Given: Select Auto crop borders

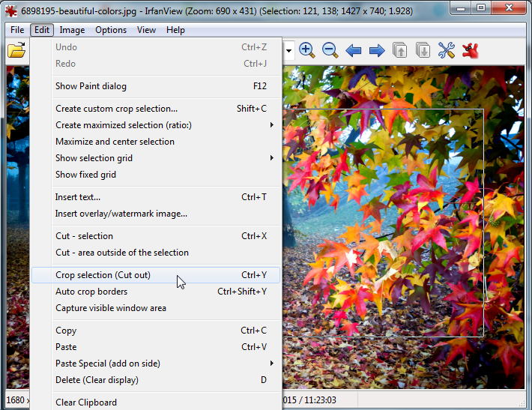Looking at the screenshot, I should (x=91, y=292).
